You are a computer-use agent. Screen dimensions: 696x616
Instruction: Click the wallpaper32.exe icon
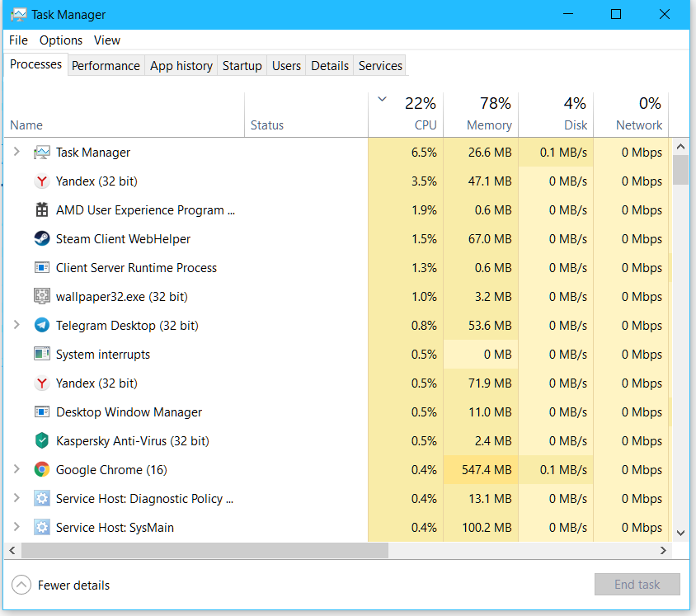pos(42,297)
